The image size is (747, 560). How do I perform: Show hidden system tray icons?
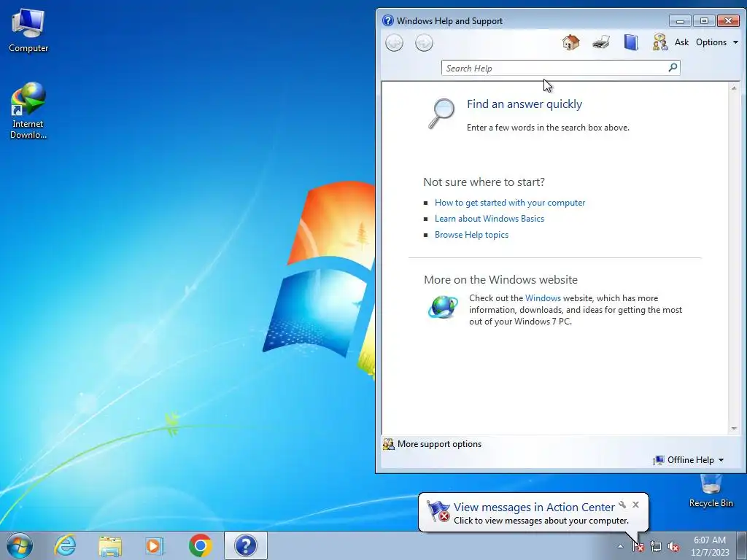[x=620, y=546]
